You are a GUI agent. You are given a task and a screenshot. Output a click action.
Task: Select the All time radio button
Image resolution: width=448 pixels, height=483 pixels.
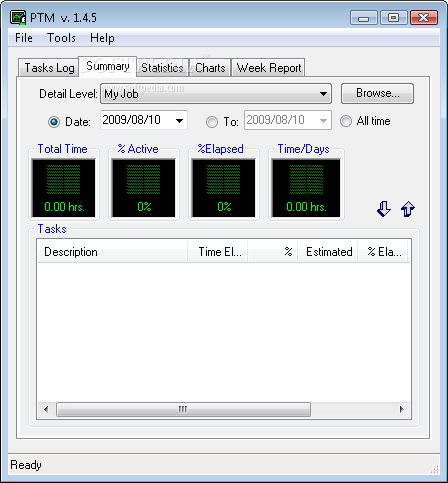tap(346, 121)
